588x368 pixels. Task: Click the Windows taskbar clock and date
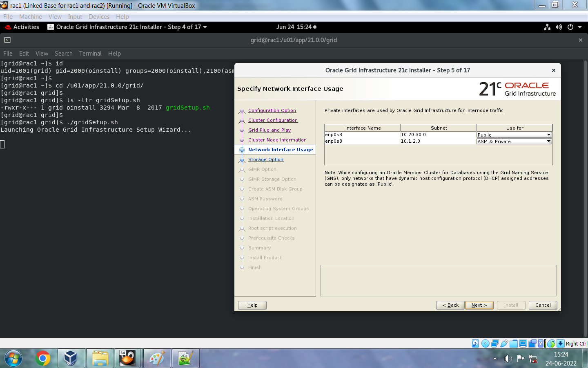coord(561,359)
